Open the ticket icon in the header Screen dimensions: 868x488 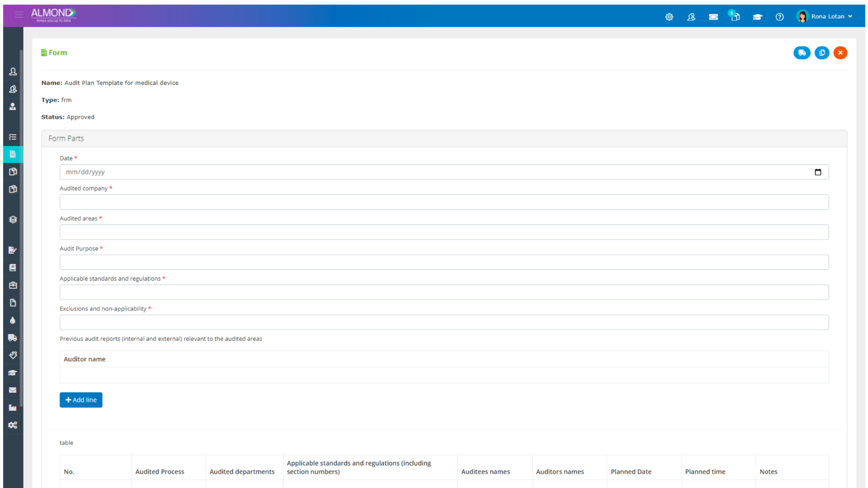(713, 17)
